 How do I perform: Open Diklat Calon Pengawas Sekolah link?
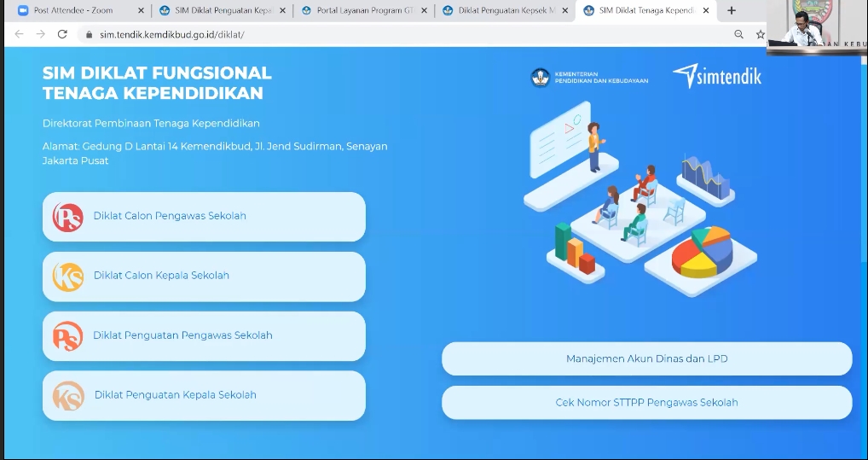coord(170,216)
